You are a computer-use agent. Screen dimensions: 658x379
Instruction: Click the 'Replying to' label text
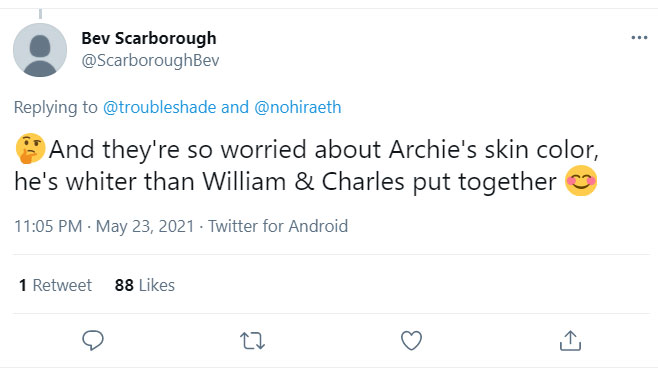tap(56, 107)
